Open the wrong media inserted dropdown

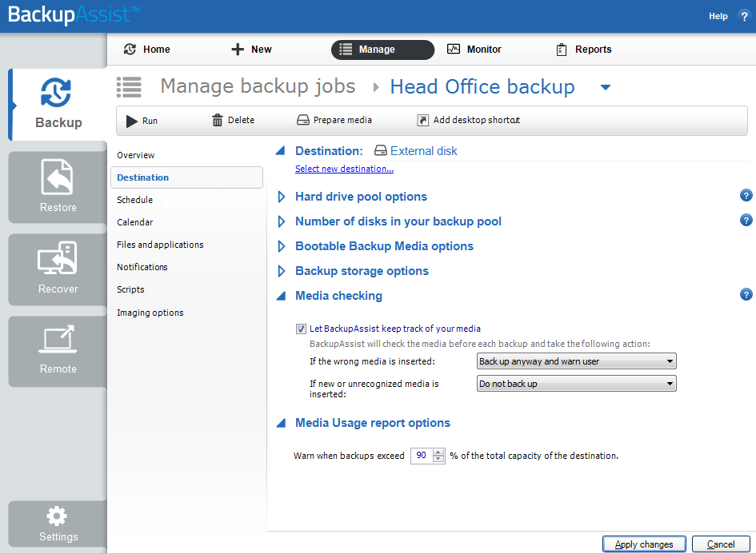[576, 361]
